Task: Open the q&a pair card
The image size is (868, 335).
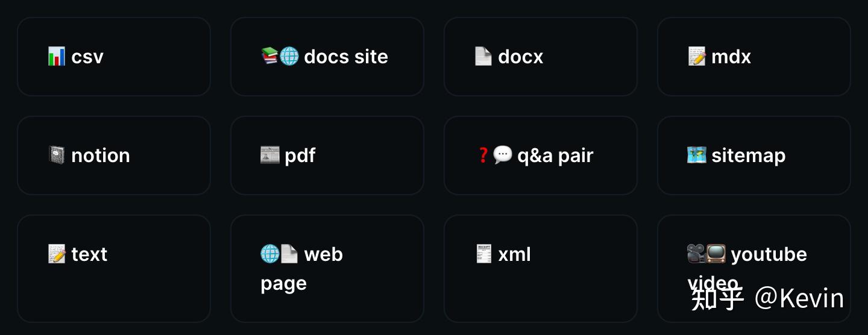Action: pos(541,155)
